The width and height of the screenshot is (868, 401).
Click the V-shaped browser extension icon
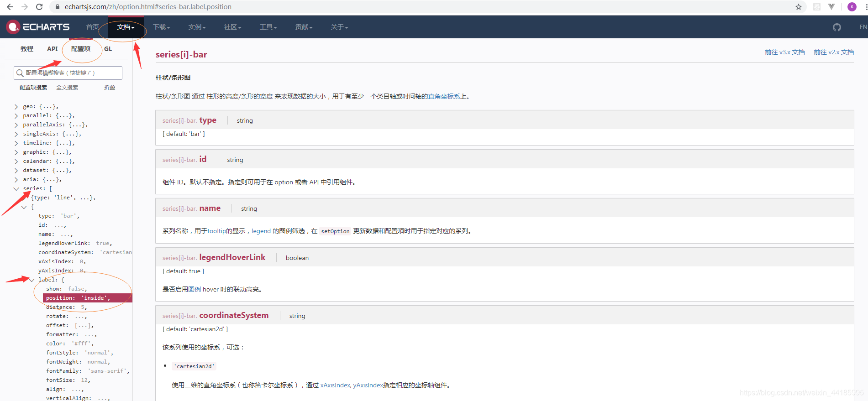pos(831,7)
